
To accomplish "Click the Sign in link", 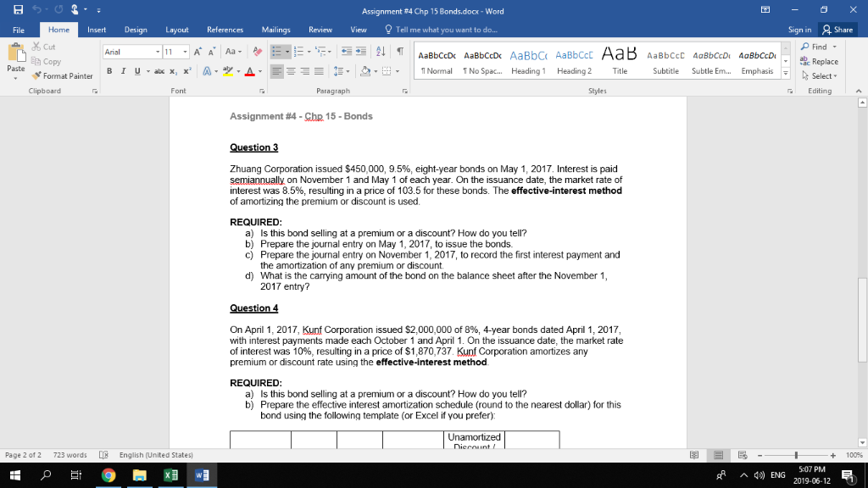I will click(x=799, y=28).
